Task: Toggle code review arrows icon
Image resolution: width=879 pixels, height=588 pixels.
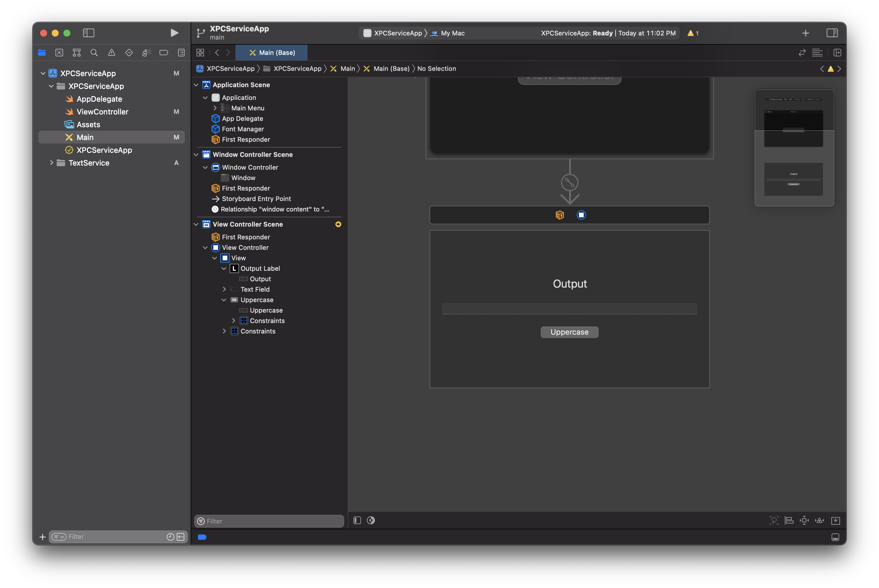Action: pyautogui.click(x=802, y=53)
